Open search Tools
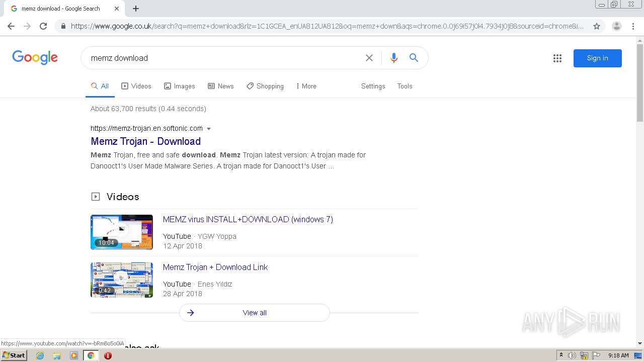Image resolution: width=644 pixels, height=362 pixels. [x=405, y=86]
